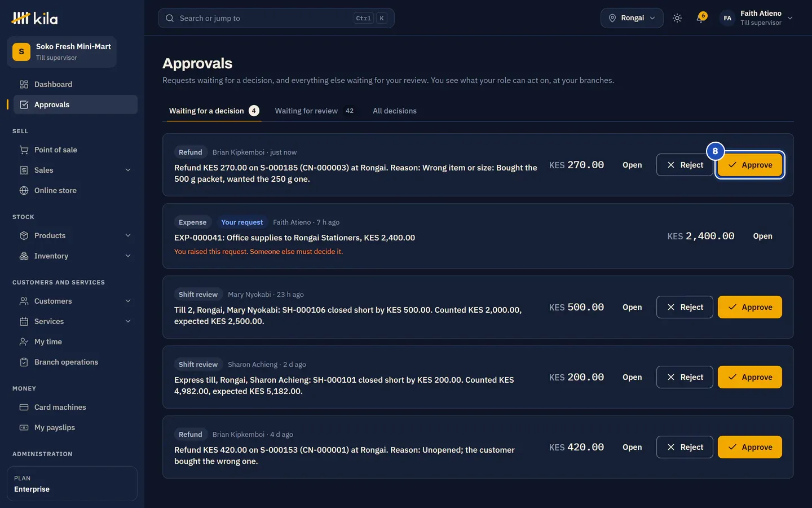Switch to Waiting for a decision tab
812x508 pixels.
coord(214,111)
